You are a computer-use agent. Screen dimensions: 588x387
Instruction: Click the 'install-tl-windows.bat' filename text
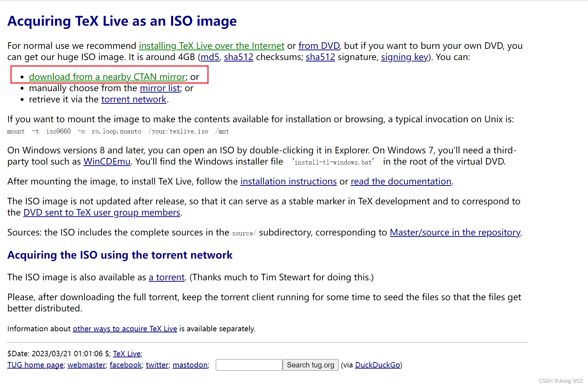click(333, 162)
